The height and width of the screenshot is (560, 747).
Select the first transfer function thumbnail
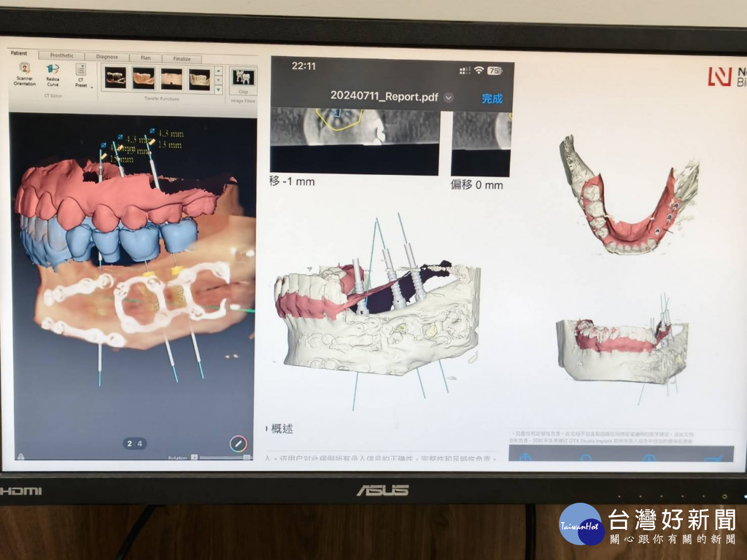(115, 78)
